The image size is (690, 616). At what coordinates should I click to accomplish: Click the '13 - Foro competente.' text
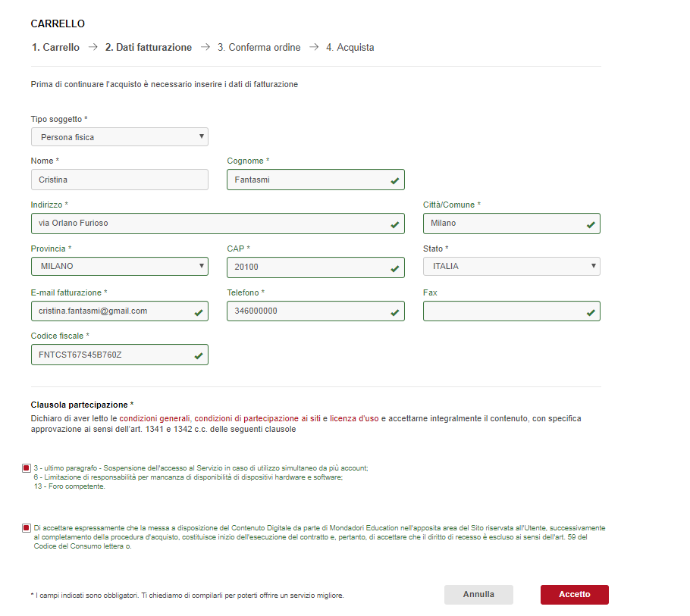click(x=70, y=486)
